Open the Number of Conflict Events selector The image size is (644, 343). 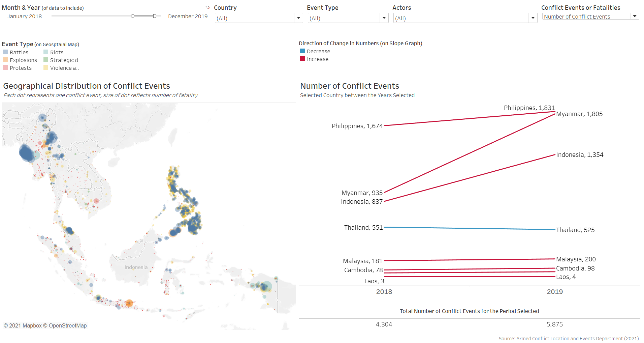pos(635,16)
